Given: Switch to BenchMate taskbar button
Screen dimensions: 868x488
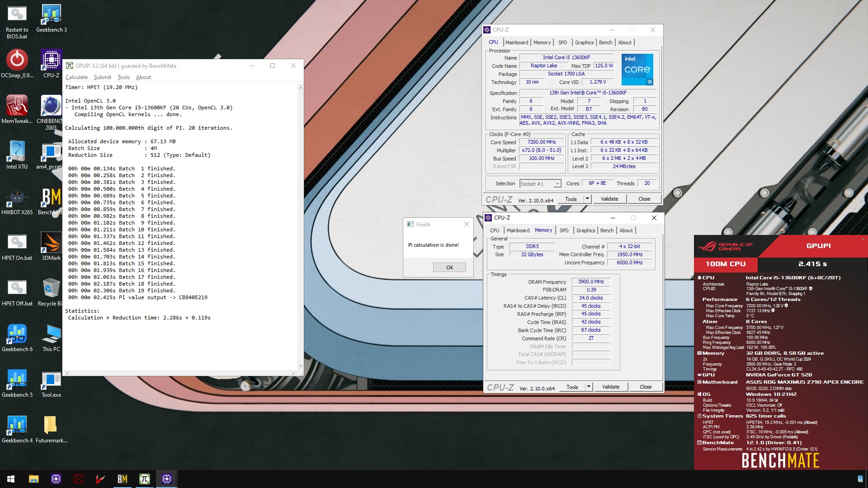Looking at the screenshot, I should coord(122,479).
